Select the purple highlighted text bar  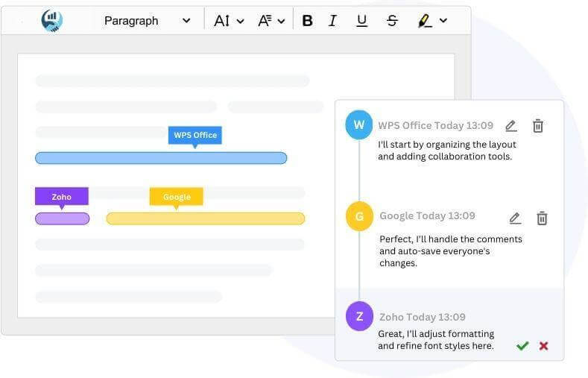[63, 218]
